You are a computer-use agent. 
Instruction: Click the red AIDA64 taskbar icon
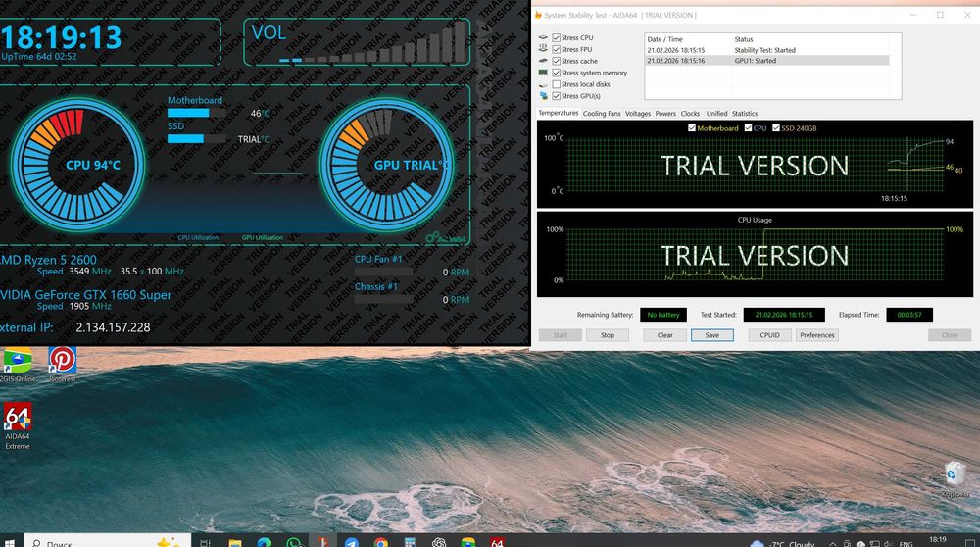[x=497, y=543]
